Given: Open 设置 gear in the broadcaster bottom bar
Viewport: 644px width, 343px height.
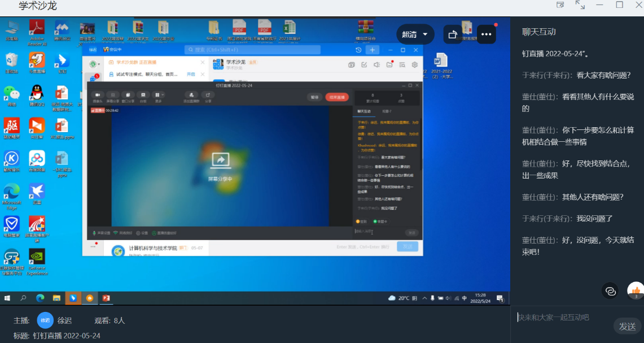Looking at the screenshot, I should point(142,233).
